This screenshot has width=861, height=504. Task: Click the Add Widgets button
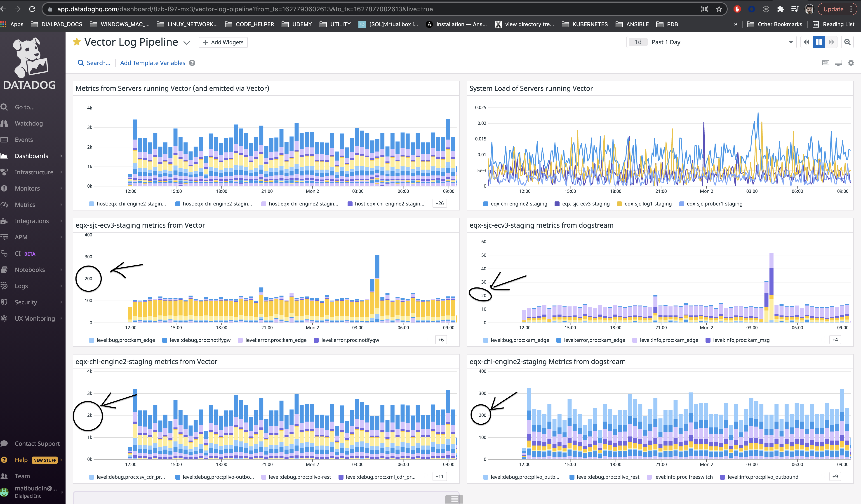coord(223,42)
